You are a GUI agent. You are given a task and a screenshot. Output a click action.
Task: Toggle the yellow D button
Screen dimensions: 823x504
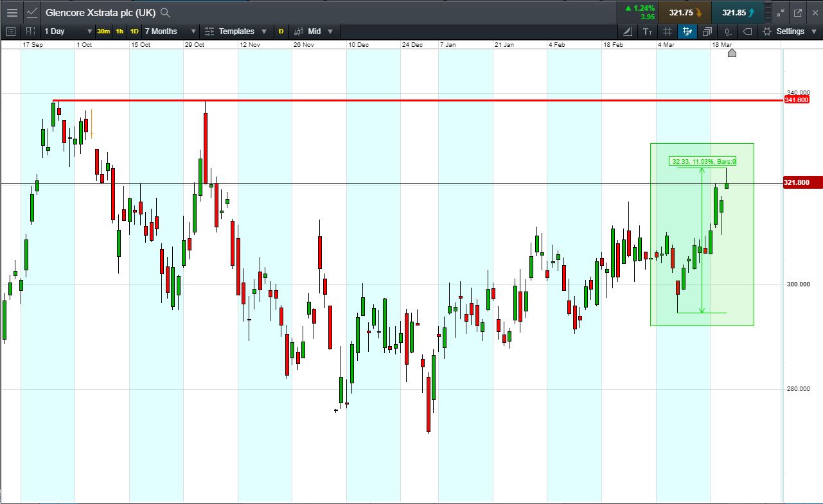281,31
